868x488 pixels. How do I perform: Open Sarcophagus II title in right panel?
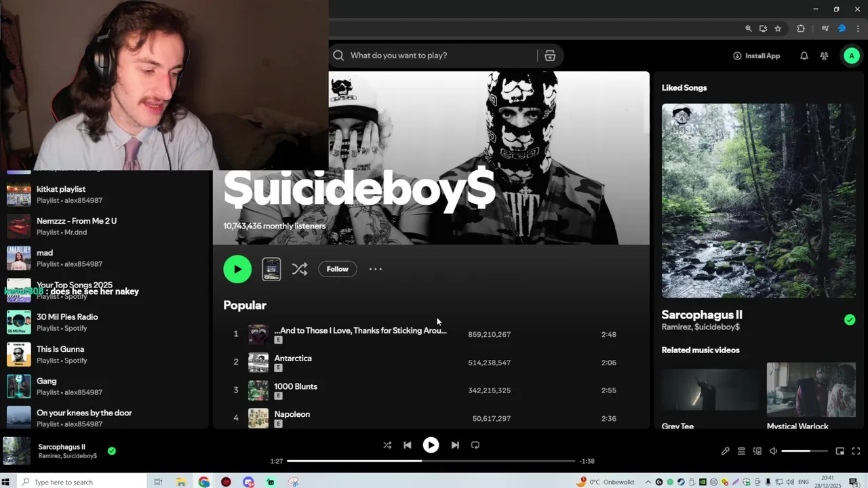[702, 315]
